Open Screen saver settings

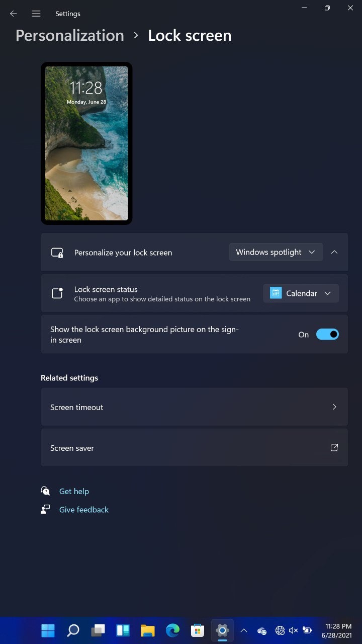point(194,448)
